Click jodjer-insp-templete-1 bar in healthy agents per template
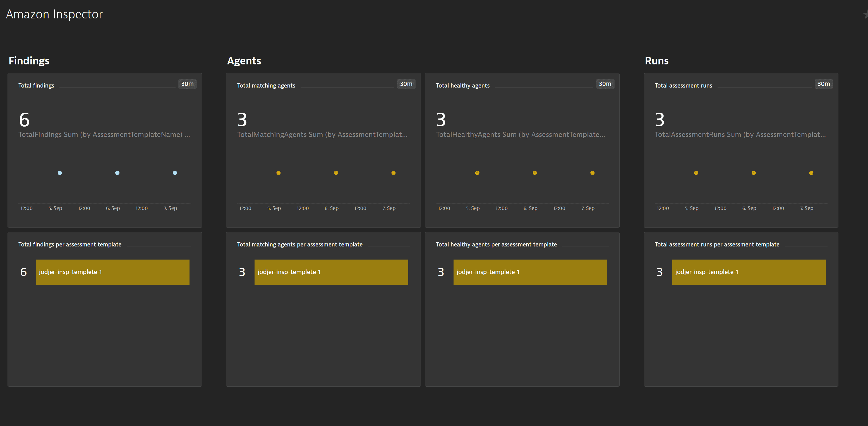Image resolution: width=868 pixels, height=426 pixels. (530, 272)
